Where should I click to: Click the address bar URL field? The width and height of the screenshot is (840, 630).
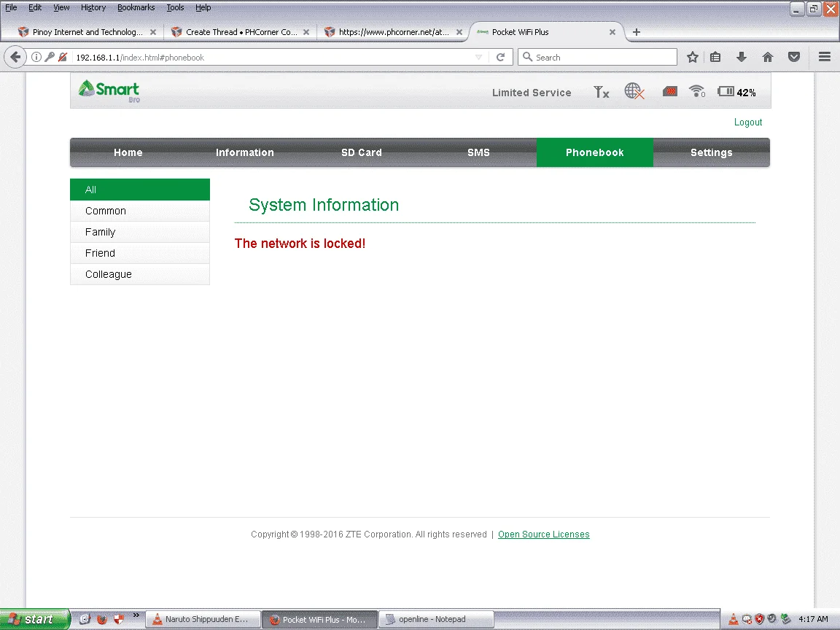[273, 58]
